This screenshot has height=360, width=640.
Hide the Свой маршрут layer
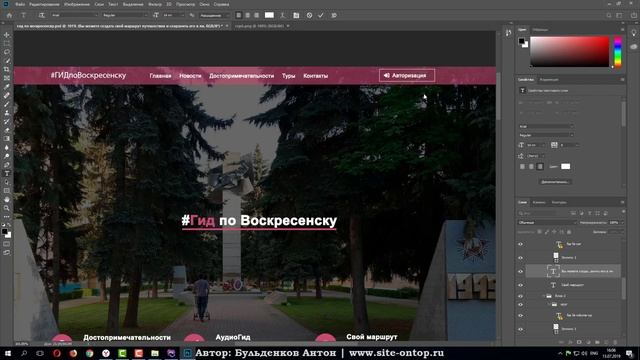(520, 285)
